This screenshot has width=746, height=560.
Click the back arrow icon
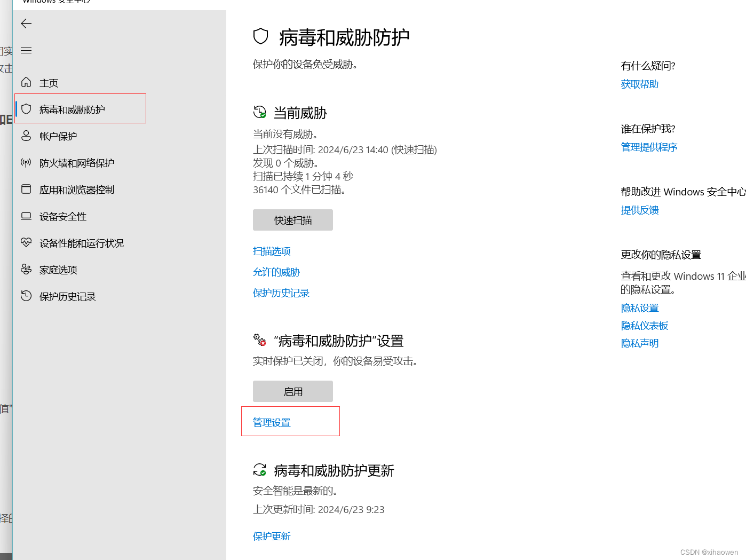(x=26, y=23)
